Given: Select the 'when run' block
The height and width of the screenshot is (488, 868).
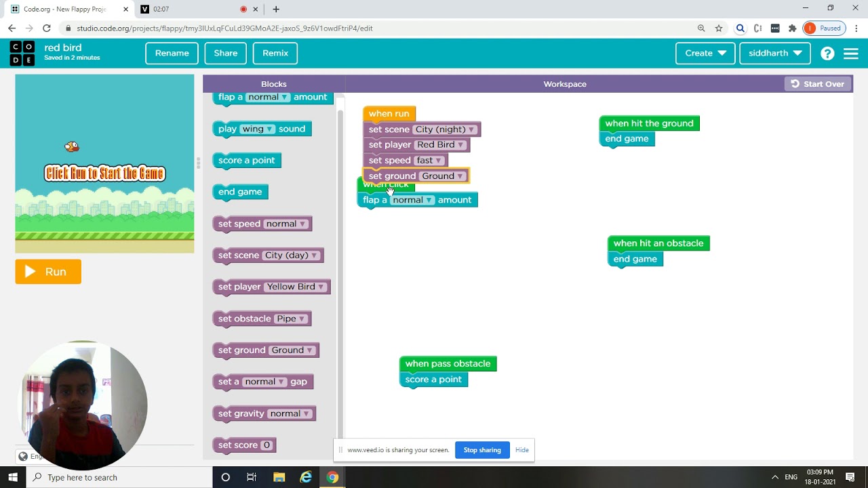Looking at the screenshot, I should pyautogui.click(x=389, y=114).
